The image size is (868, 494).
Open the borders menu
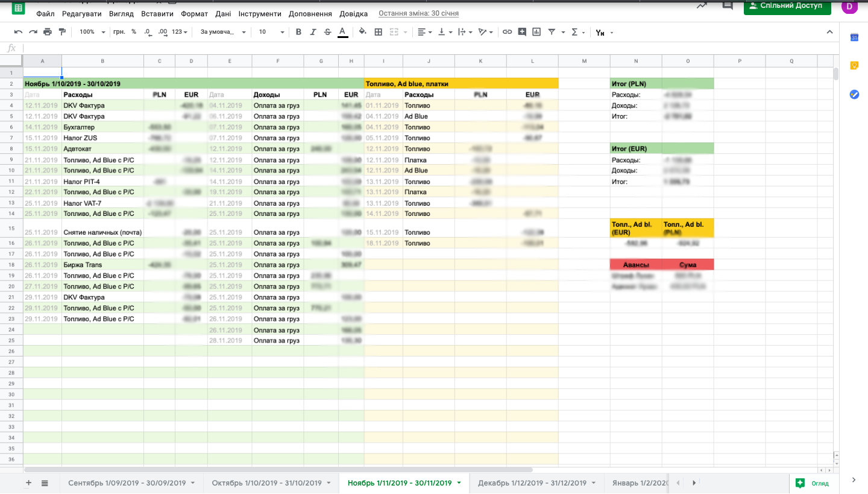point(379,32)
